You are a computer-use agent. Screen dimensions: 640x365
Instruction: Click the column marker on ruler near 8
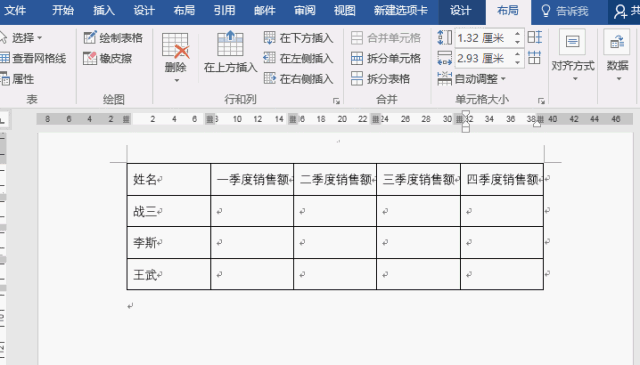210,119
